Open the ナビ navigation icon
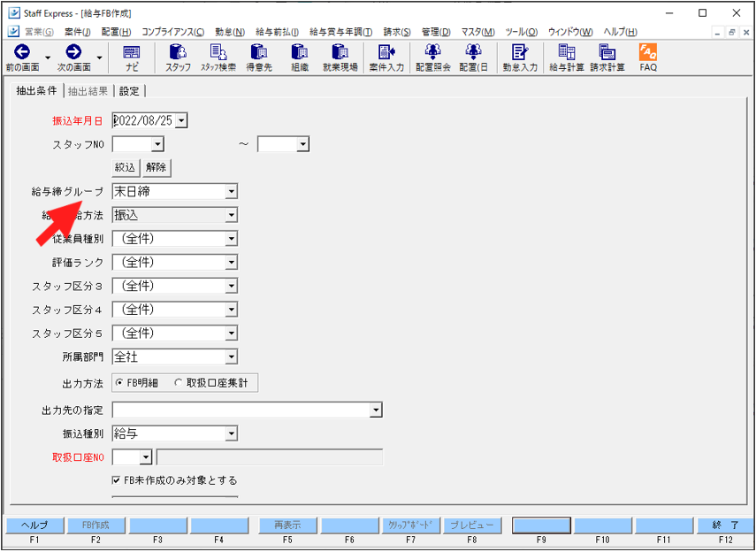 point(132,52)
